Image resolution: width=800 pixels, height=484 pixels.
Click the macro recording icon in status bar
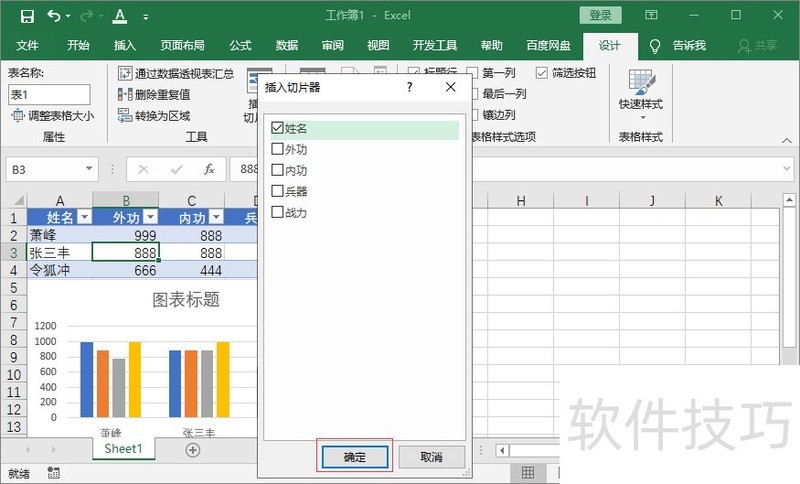[x=53, y=473]
